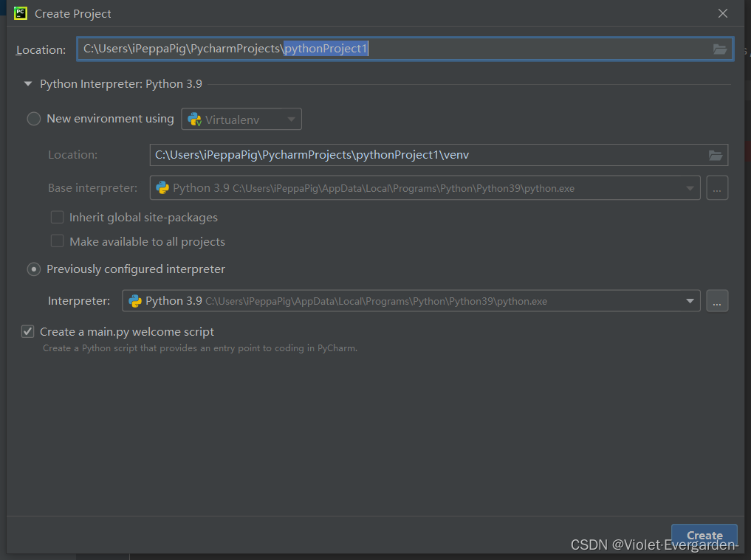Screen dimensions: 751x560
Task: Click Python icon in Base interpreter field
Action: (x=162, y=187)
